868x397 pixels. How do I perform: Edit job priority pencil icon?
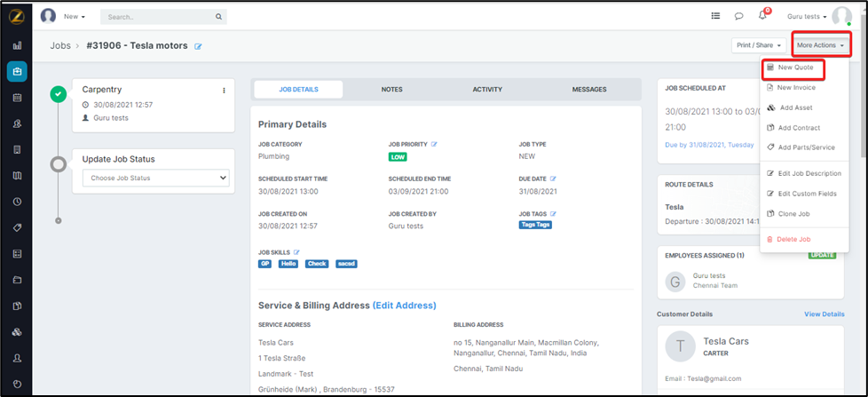pos(435,144)
